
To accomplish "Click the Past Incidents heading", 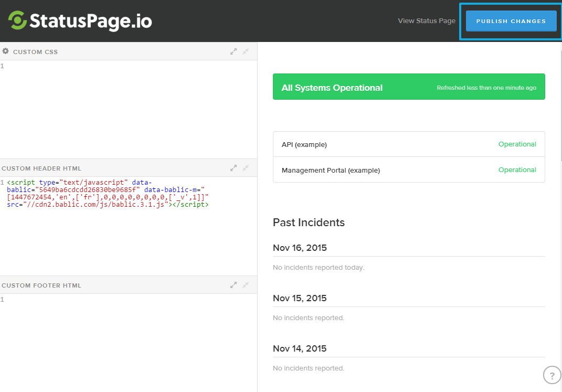I will coord(309,223).
